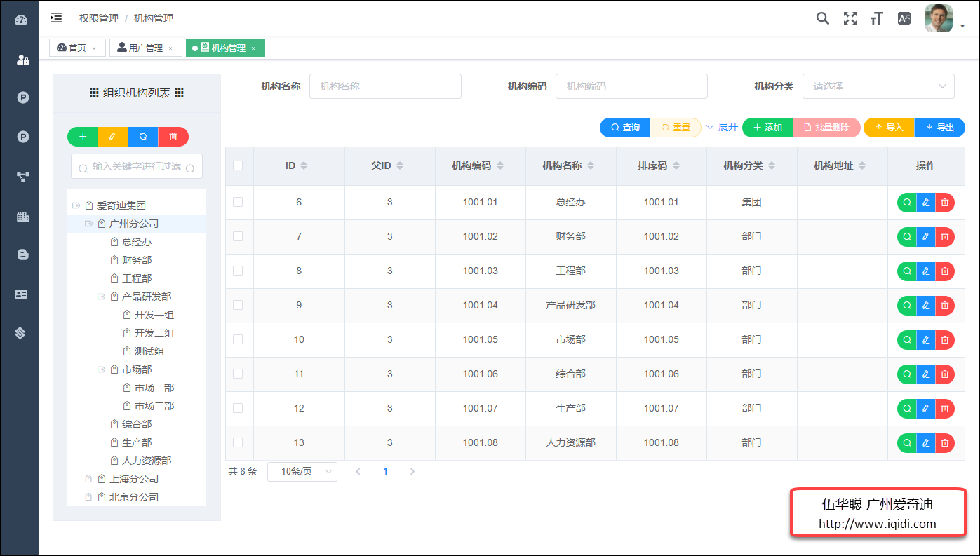Click the 查询 search button
This screenshot has width=980, height=556.
point(625,128)
